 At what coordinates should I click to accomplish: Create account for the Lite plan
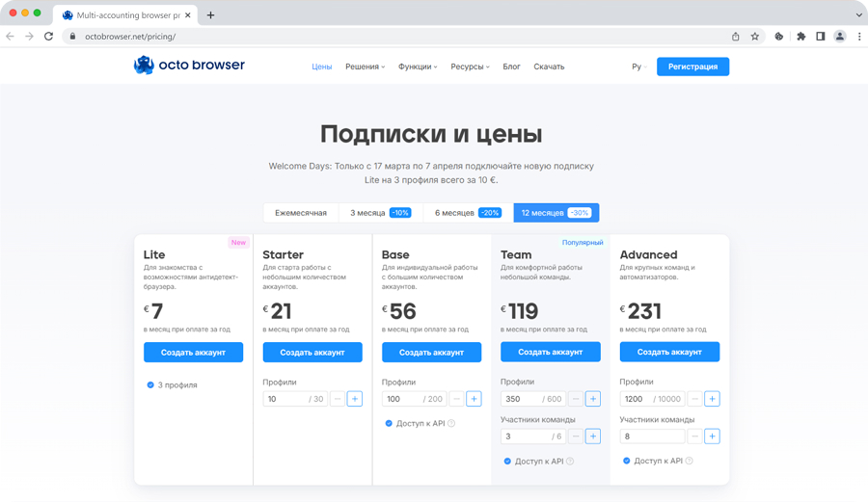(193, 353)
